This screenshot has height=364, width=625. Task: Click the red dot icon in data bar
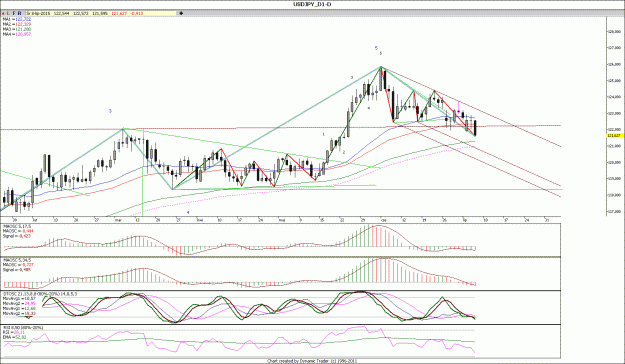pyautogui.click(x=3, y=13)
